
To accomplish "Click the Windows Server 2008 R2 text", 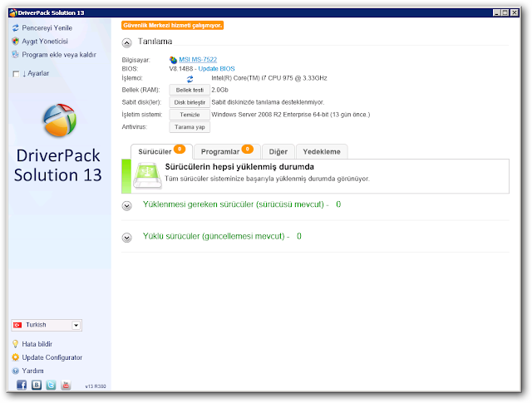I will point(290,115).
